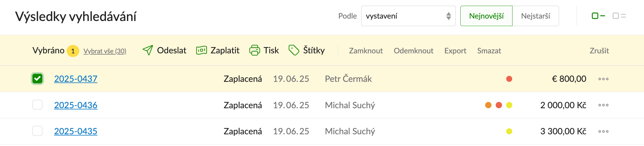Viewport: 644px width, 146px height.
Task: Open three-dot menu for invoice 2025-0435
Action: tap(603, 131)
